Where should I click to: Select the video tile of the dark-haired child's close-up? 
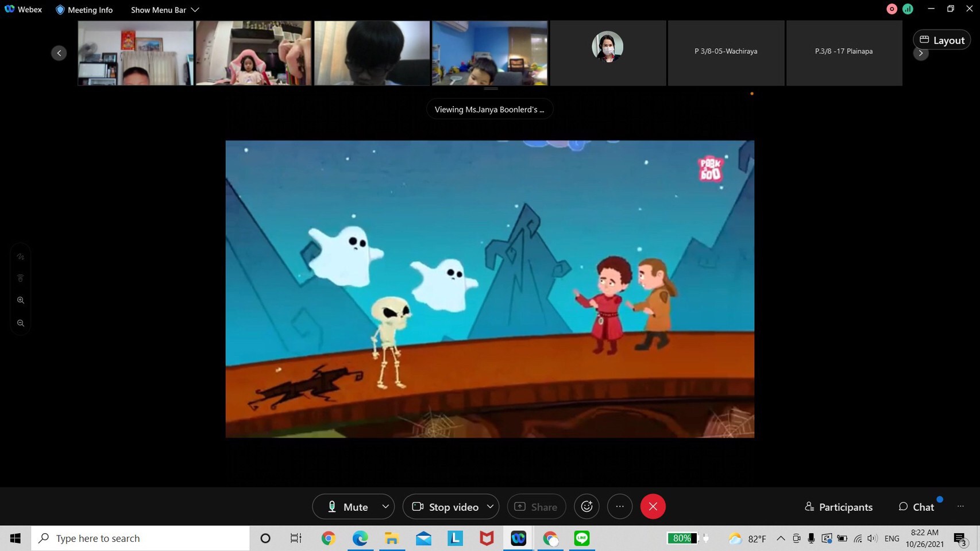[x=372, y=53]
